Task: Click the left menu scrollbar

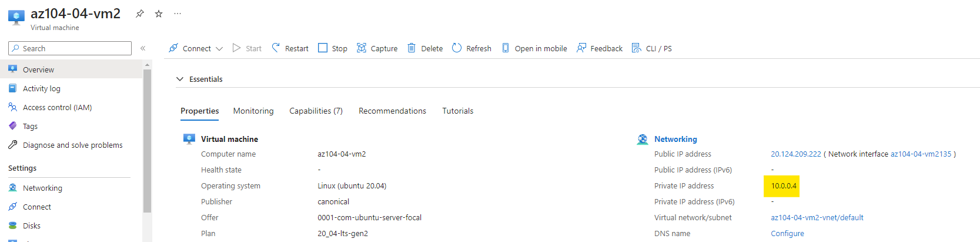Action: coord(147,141)
